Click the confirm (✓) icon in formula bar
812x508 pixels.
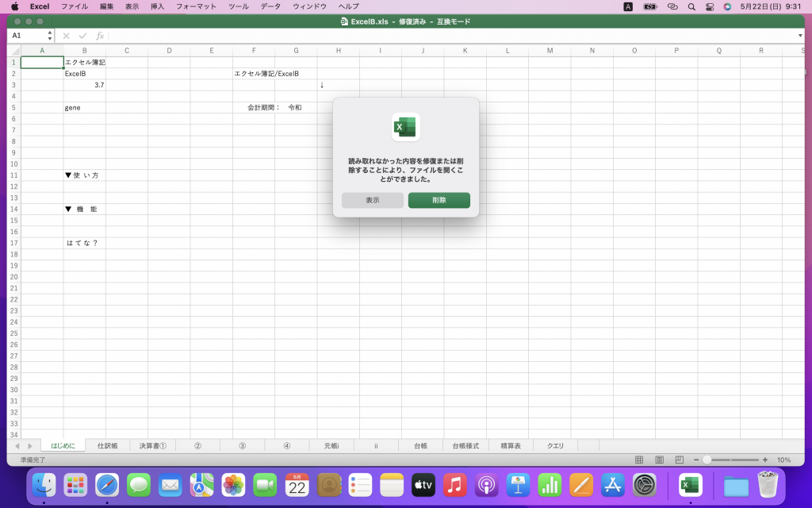(x=82, y=35)
